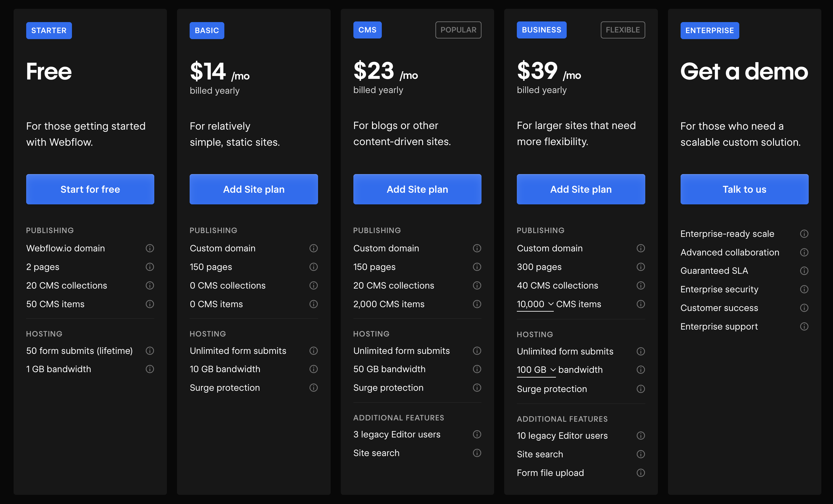This screenshot has width=833, height=504.
Task: Click info icon next to 2,000 CMS items
Action: coord(477,304)
